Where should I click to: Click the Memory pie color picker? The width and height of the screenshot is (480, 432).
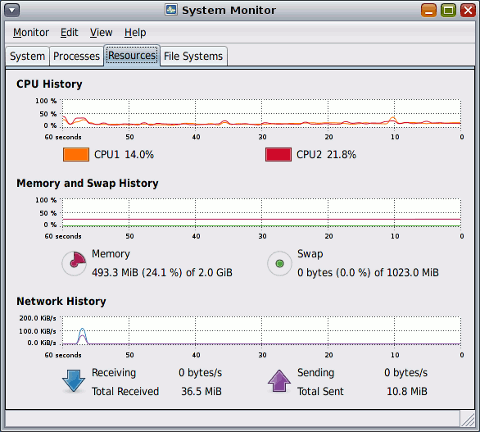pos(74,263)
